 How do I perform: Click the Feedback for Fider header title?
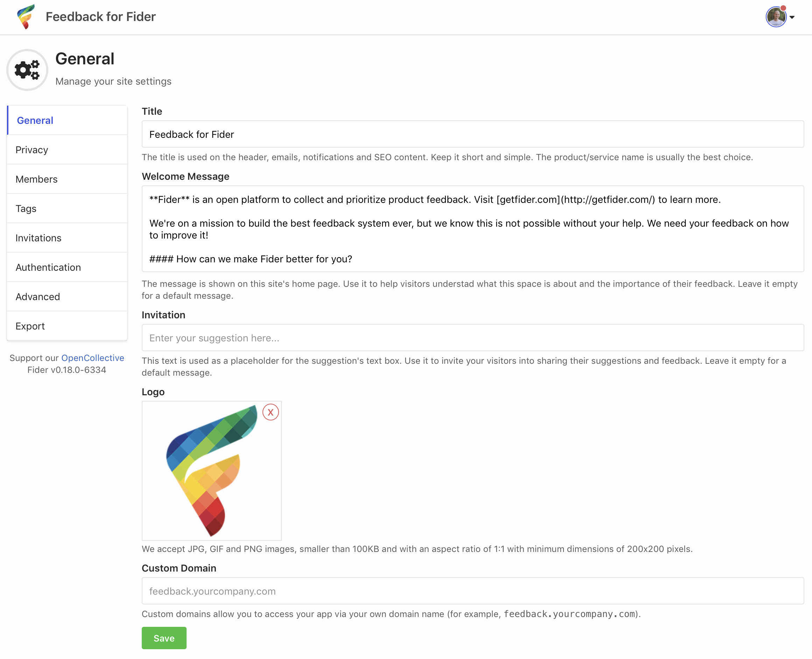click(101, 17)
